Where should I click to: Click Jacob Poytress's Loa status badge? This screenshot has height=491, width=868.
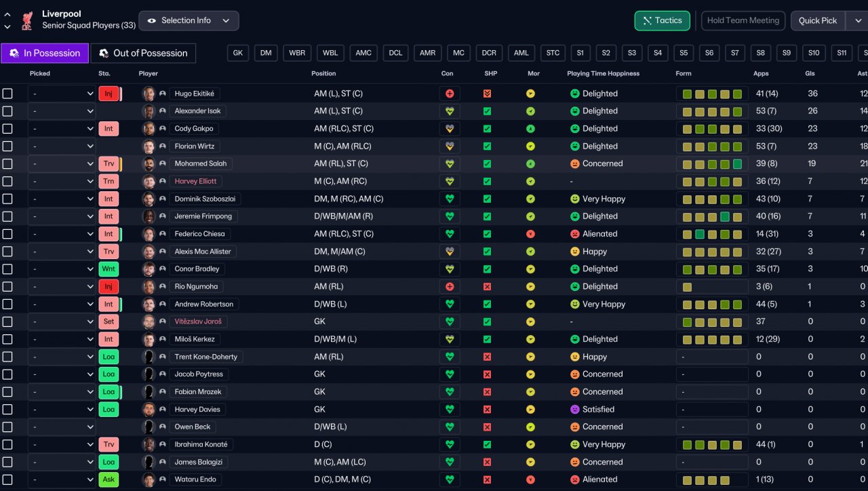[108, 374]
